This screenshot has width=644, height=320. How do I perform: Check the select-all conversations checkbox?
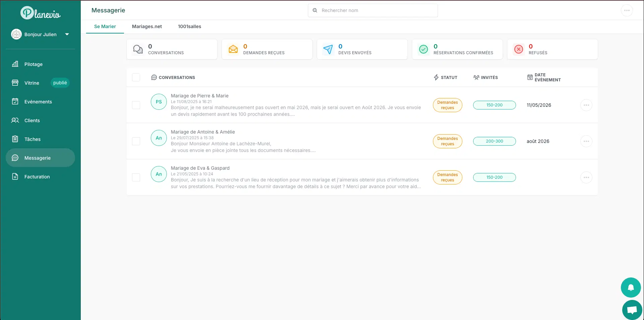click(136, 77)
